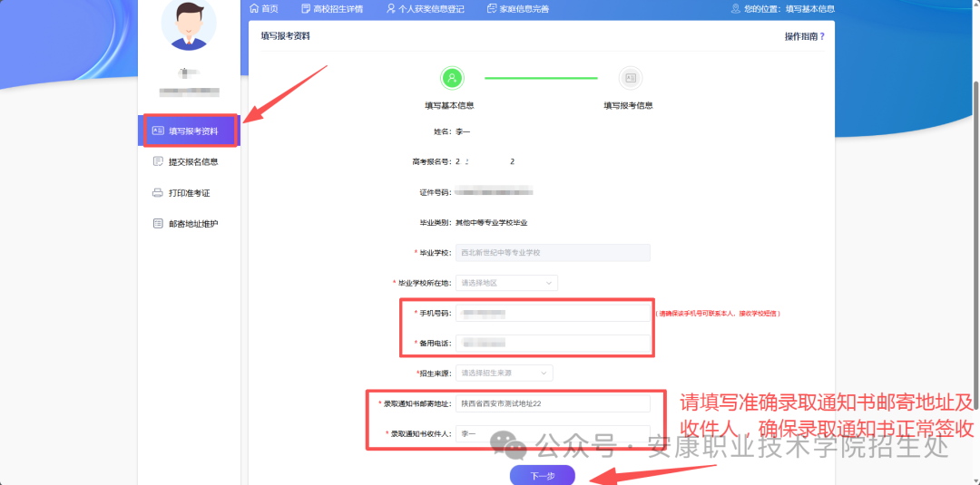
Task: Click the user avatar picture
Action: click(190, 24)
